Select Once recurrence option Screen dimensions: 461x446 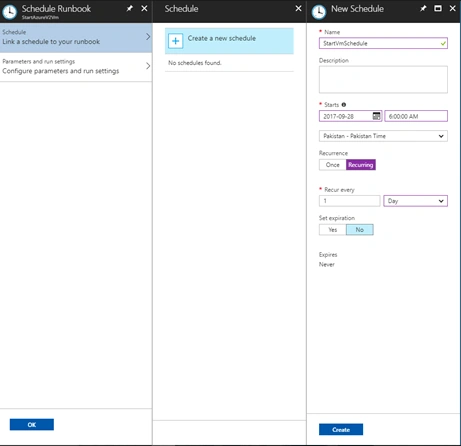[333, 165]
